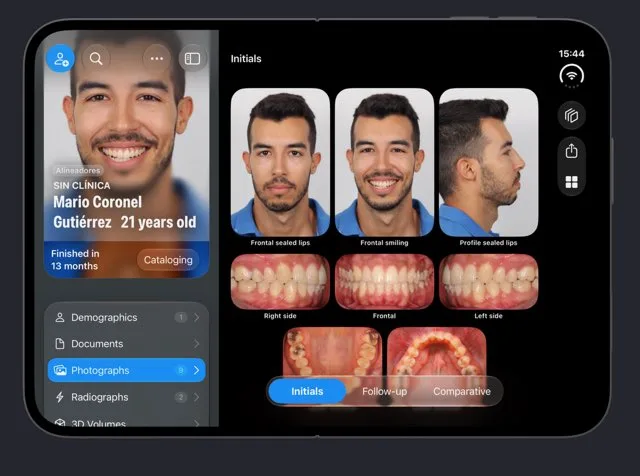This screenshot has height=476, width=640.
Task: Click the '21 years old' text
Action: [x=158, y=222]
